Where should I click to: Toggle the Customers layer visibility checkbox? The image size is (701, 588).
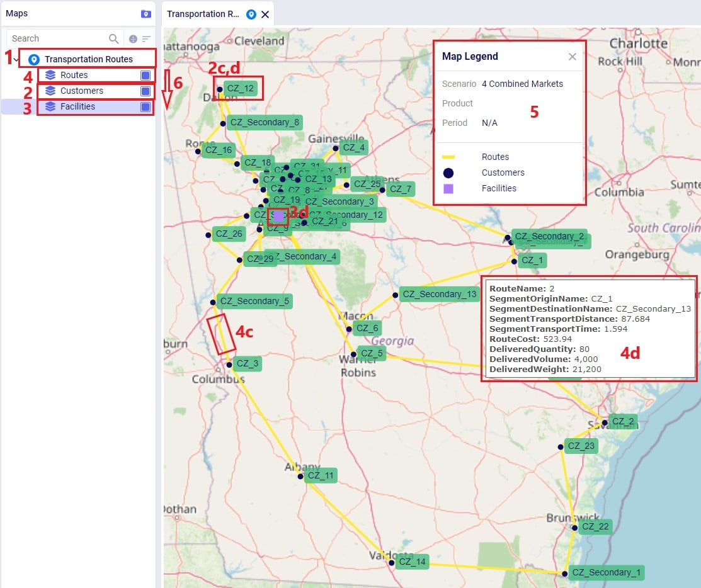[x=145, y=91]
